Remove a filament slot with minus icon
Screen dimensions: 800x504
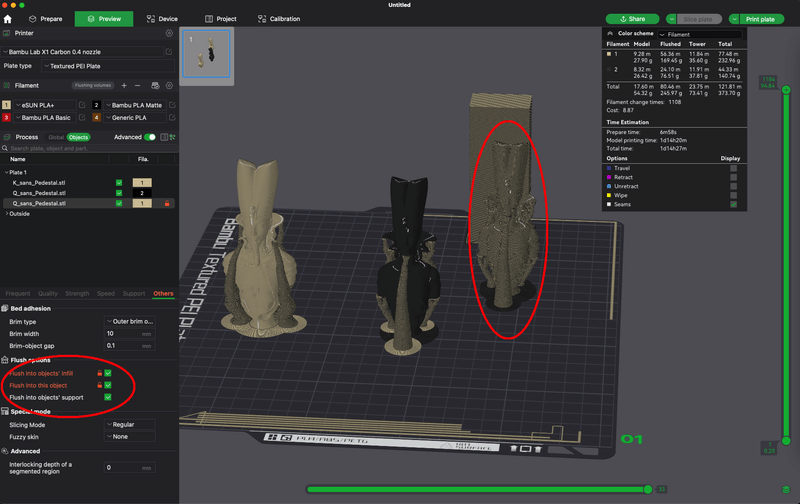[137, 86]
